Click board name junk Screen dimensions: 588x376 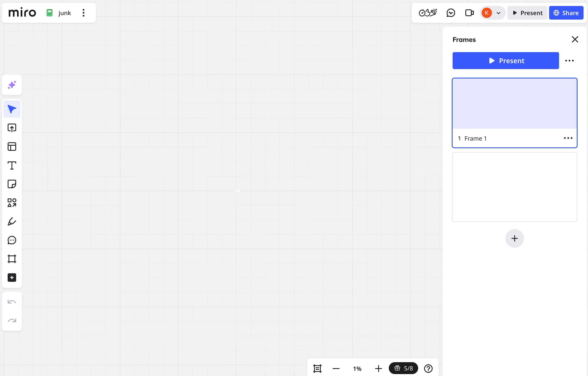click(x=65, y=13)
